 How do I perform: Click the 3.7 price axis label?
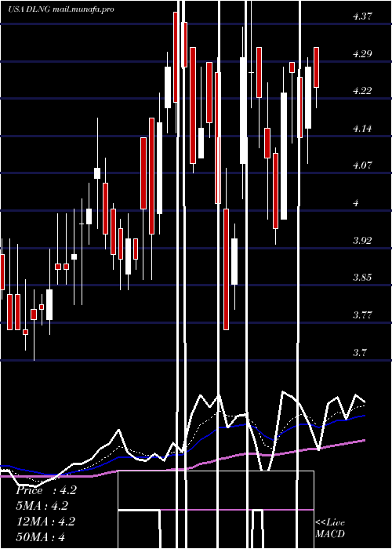pyautogui.click(x=360, y=352)
